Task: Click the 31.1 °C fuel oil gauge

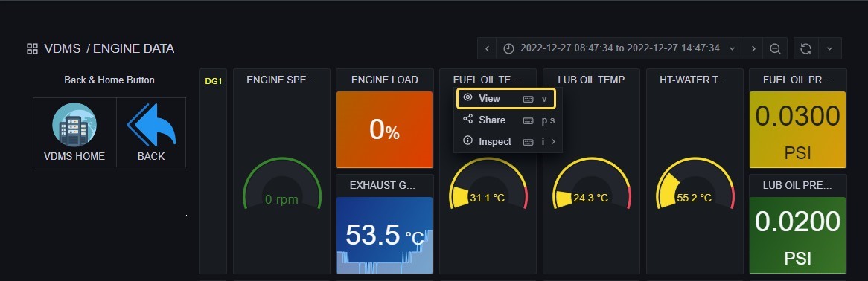Action: [488, 184]
